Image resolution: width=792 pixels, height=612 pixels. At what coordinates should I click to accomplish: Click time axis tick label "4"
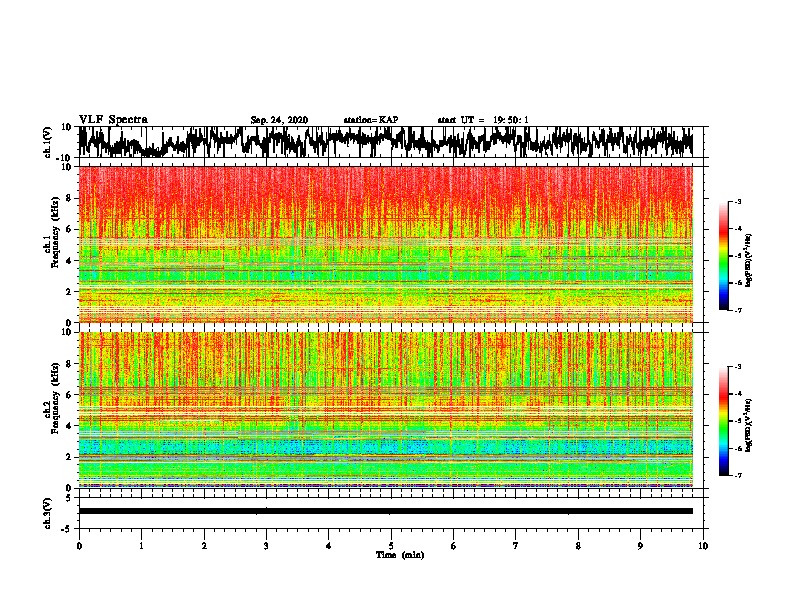328,546
